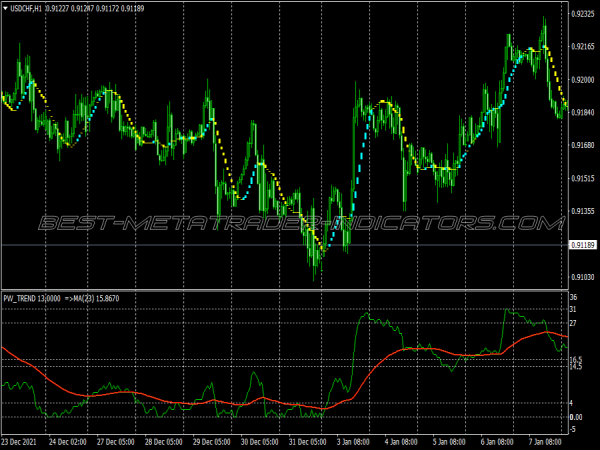600x450 pixels.
Task: Click the 4 level on the indicator scale
Action: [571, 403]
